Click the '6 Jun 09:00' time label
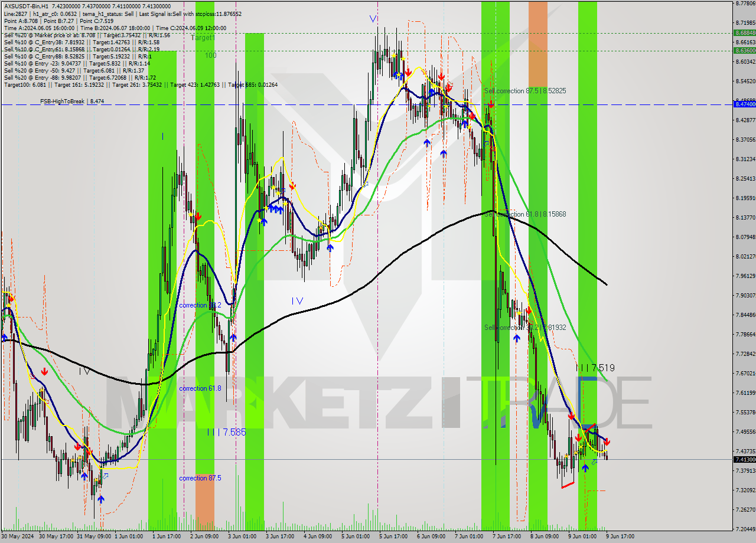This screenshot has height=543, width=756. (431, 537)
